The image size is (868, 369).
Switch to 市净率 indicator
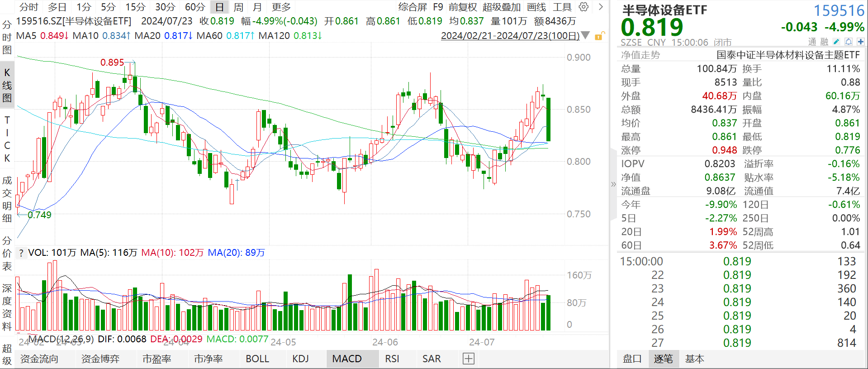click(x=209, y=359)
